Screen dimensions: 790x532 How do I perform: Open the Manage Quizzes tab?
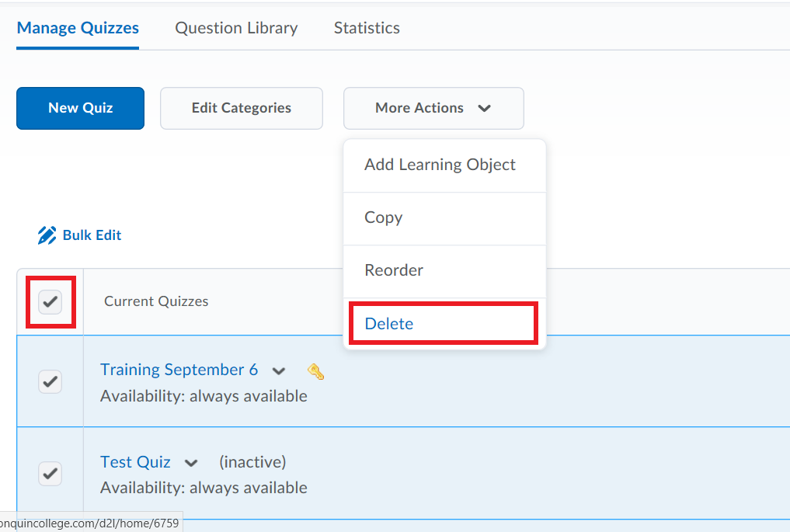(x=77, y=27)
